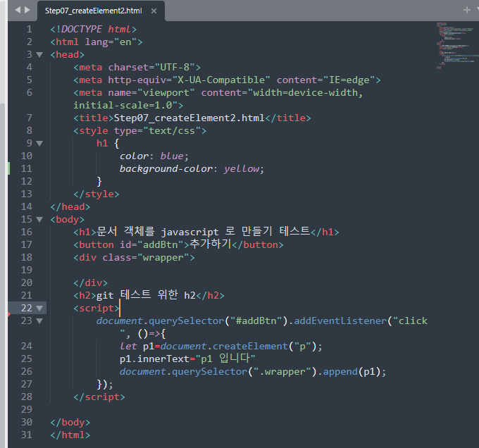
Task: Click the 'yellow' background-color value
Action: click(242, 168)
